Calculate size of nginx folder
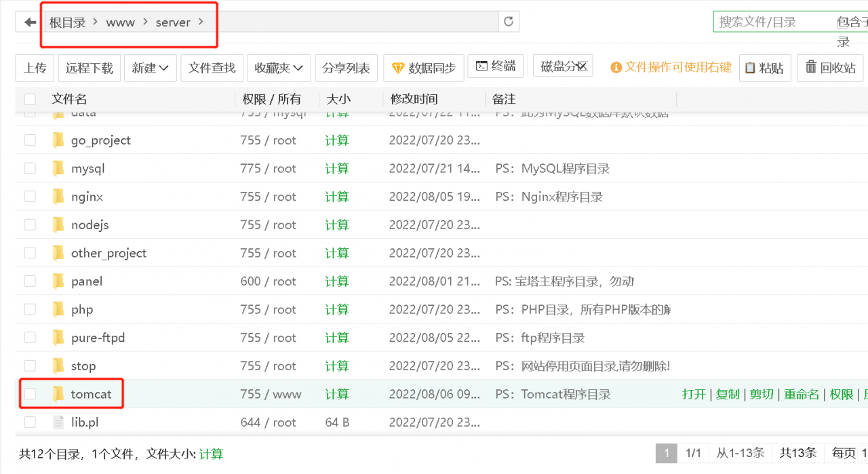This screenshot has width=868, height=474. coord(337,197)
